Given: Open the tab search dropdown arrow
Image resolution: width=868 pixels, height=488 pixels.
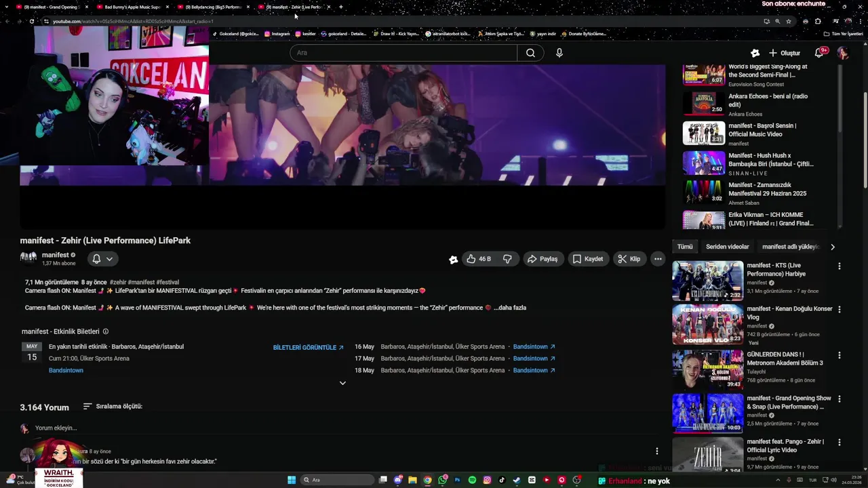Looking at the screenshot, I should [5, 7].
